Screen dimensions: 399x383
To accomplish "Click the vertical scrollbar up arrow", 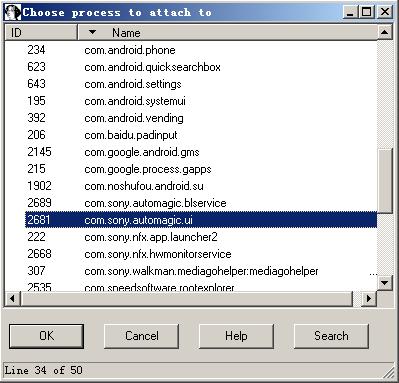I will [x=385, y=32].
